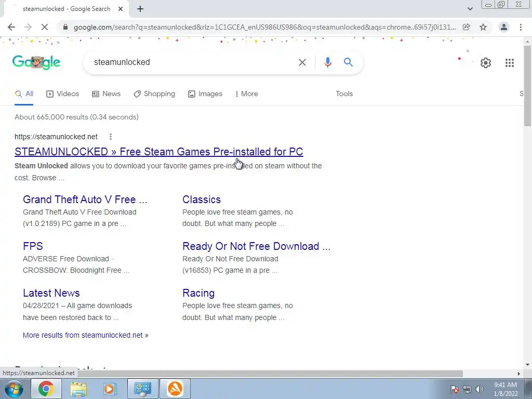Switch to the Shopping tab
Screen dimensions: 532x399
click(154, 94)
